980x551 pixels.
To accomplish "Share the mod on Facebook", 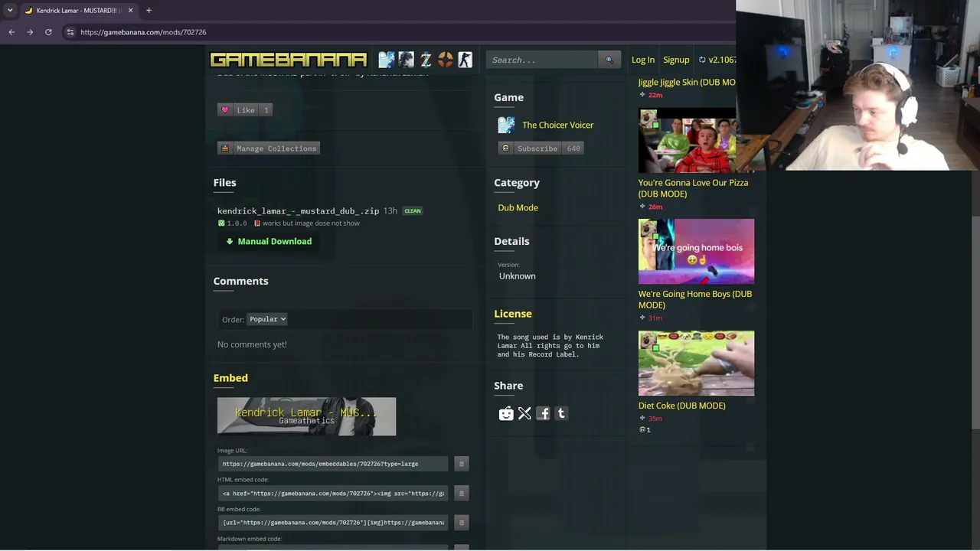I will (x=543, y=413).
